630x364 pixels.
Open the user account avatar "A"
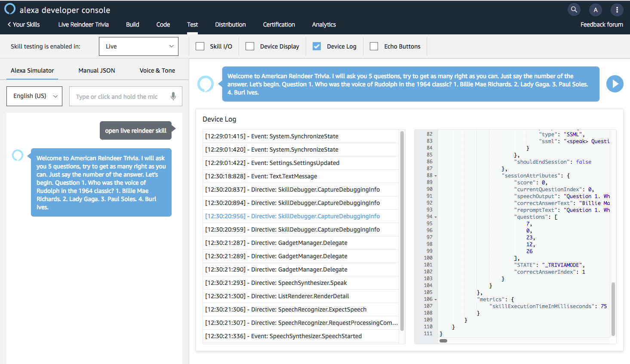pyautogui.click(x=595, y=9)
